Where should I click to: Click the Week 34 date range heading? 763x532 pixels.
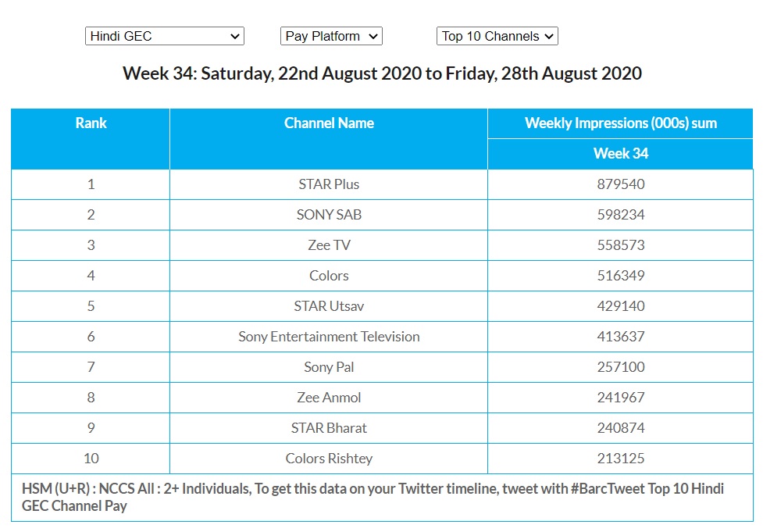point(382,74)
